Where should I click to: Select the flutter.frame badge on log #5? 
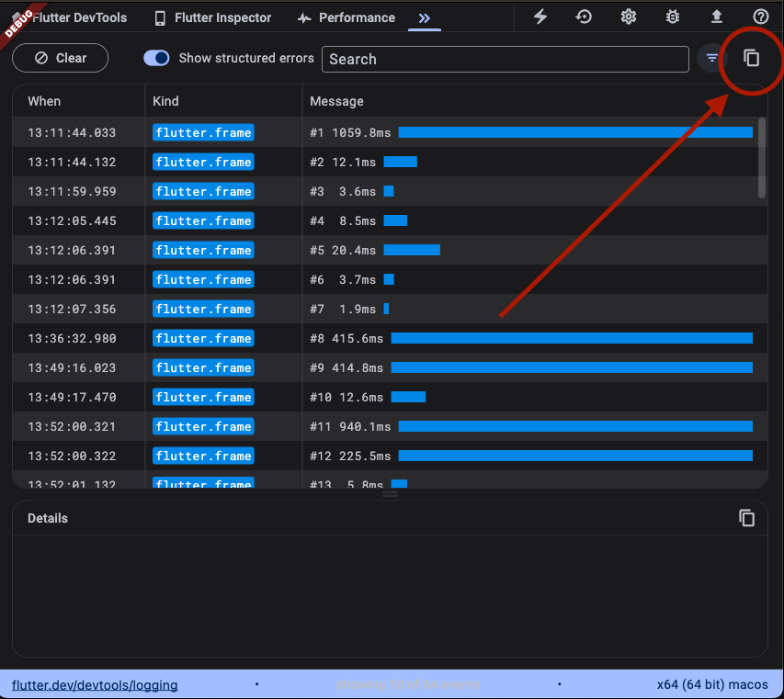click(202, 250)
